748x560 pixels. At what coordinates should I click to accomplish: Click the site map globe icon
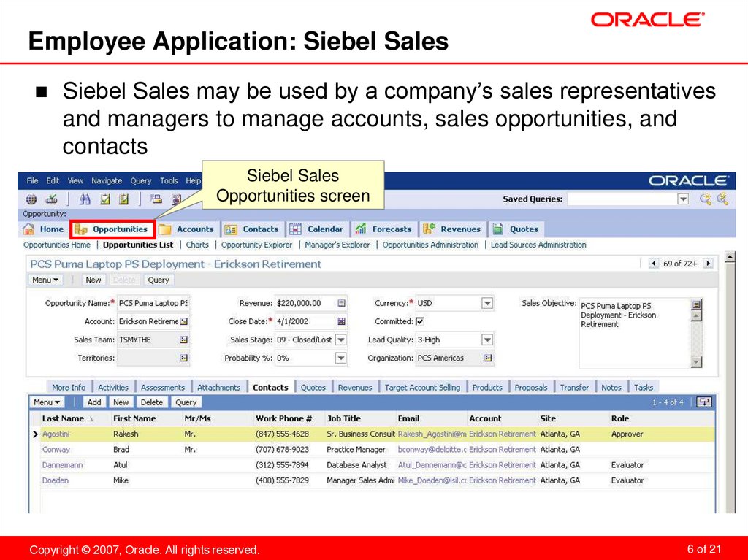[32, 198]
